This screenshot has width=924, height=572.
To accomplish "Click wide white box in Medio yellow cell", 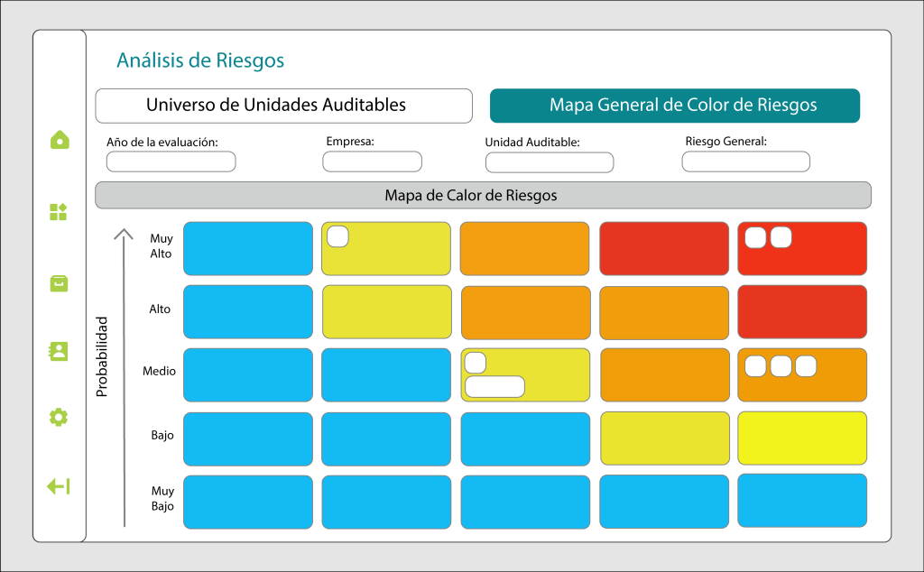I will [x=494, y=387].
